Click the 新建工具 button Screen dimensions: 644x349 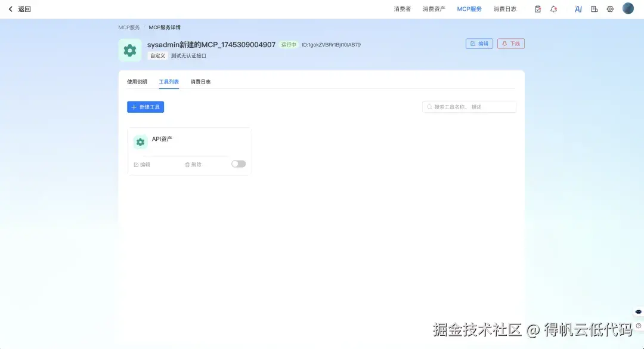145,107
